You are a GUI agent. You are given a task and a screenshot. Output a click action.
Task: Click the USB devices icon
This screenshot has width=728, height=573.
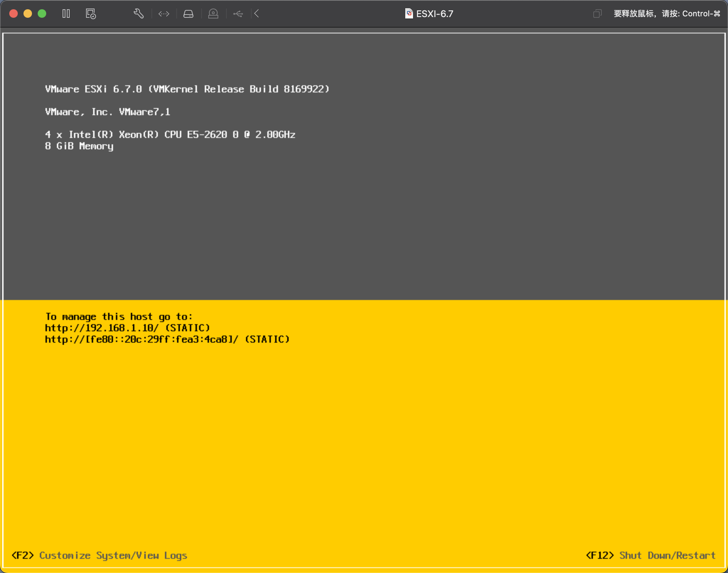238,14
